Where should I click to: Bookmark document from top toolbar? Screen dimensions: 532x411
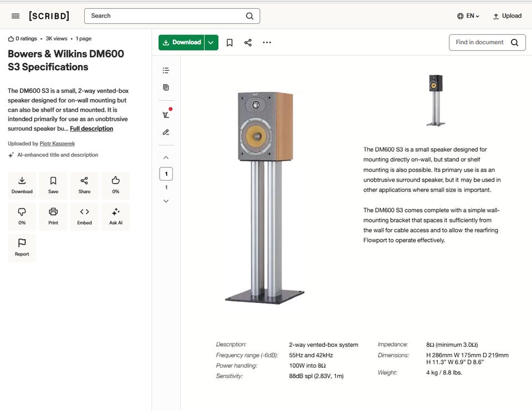229,43
